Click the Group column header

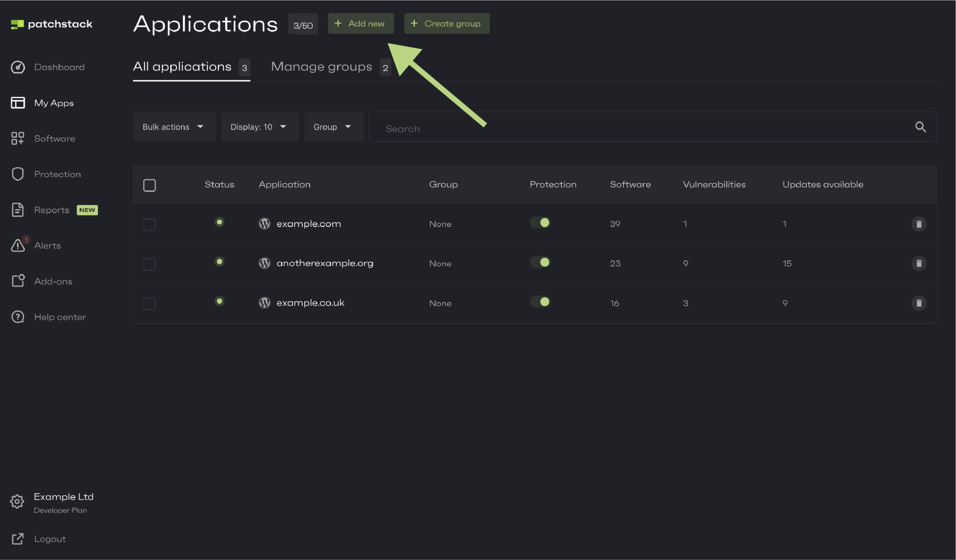pyautogui.click(x=443, y=184)
